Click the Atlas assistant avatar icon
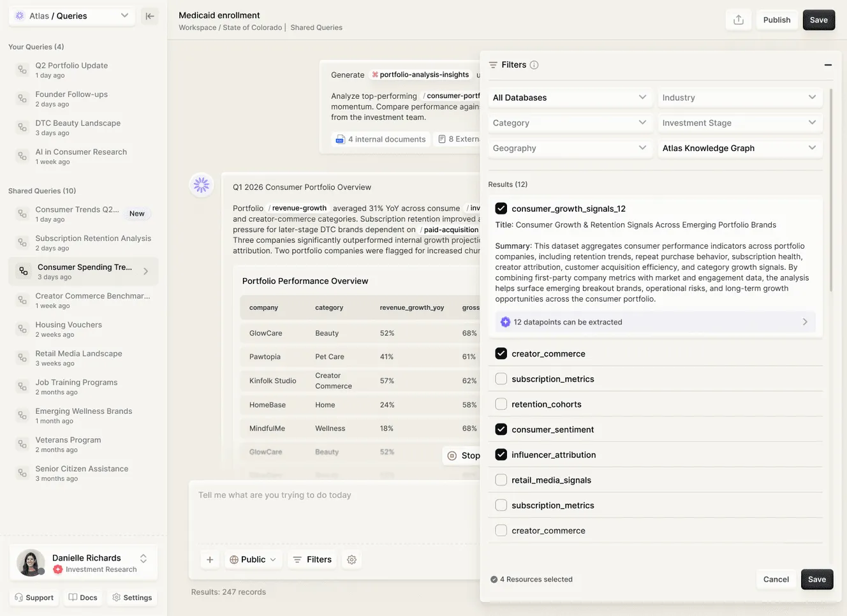This screenshot has height=616, width=847. 202,185
